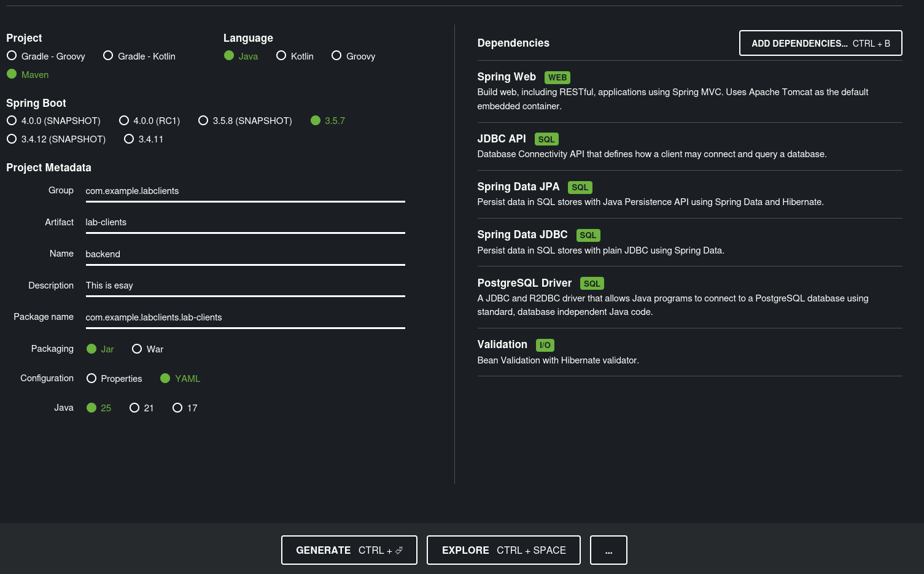This screenshot has height=574, width=924.
Task: Choose Spring Boot 4.0.0 (RC1)
Action: [x=124, y=121]
